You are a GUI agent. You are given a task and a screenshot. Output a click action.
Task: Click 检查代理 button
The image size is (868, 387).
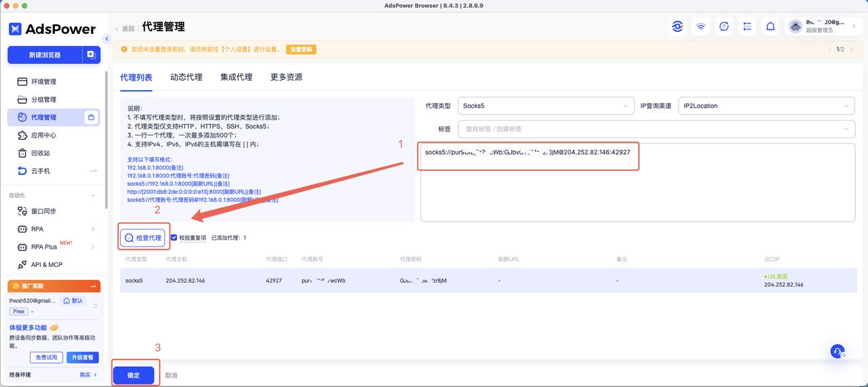tap(142, 238)
